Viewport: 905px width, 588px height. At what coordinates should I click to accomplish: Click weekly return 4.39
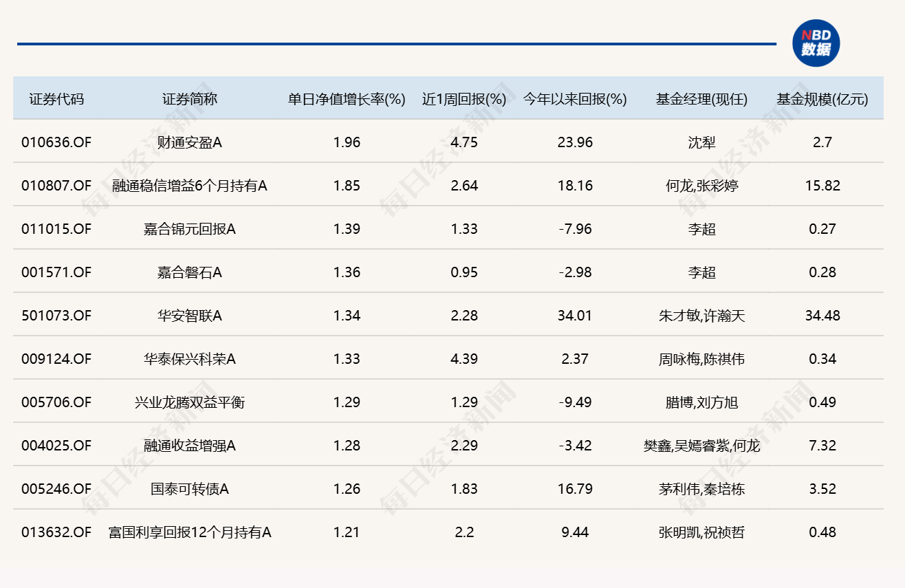pyautogui.click(x=464, y=359)
